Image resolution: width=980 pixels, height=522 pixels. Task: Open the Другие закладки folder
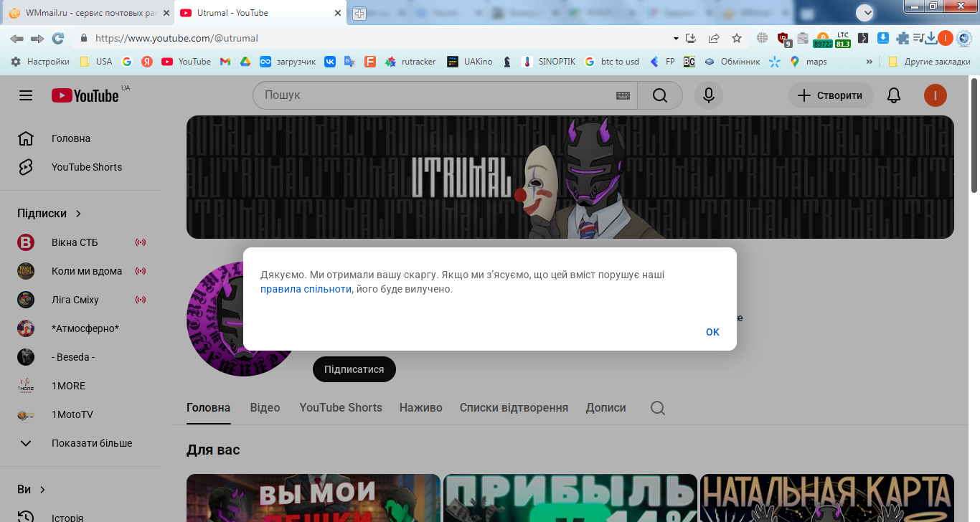click(x=929, y=62)
